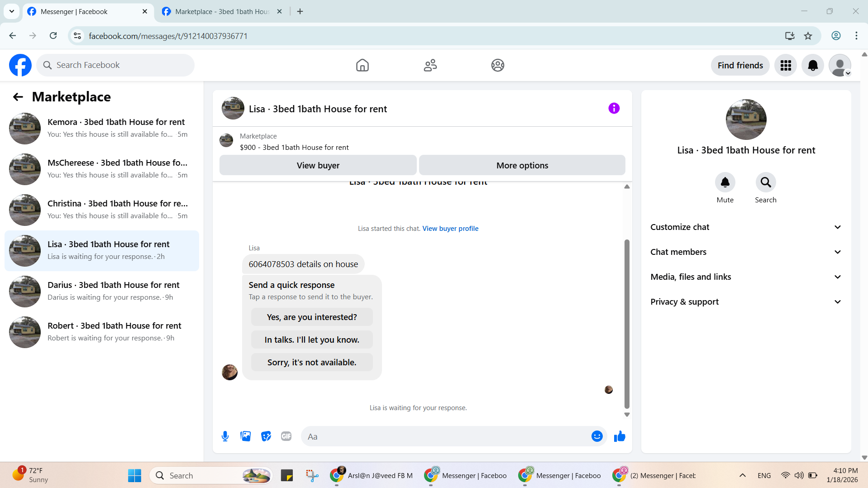Click the chat scroll down arrow
The height and width of the screenshot is (488, 868).
pyautogui.click(x=627, y=415)
